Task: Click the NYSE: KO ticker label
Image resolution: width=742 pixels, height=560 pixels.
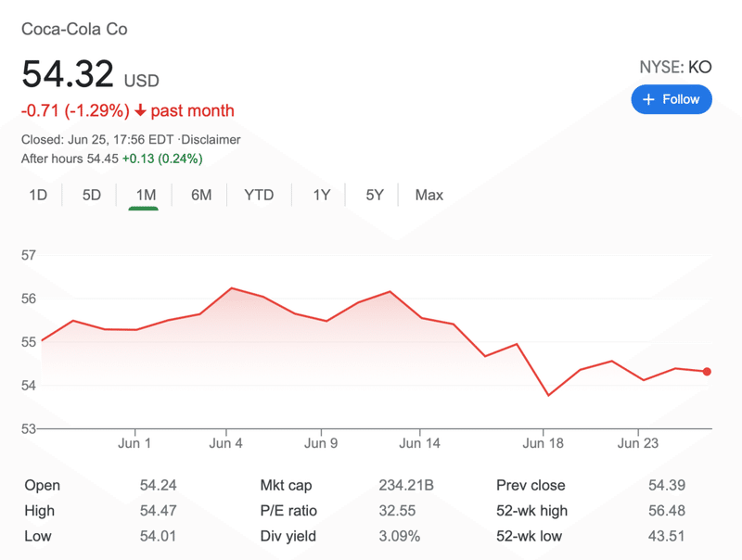Action: click(x=675, y=67)
